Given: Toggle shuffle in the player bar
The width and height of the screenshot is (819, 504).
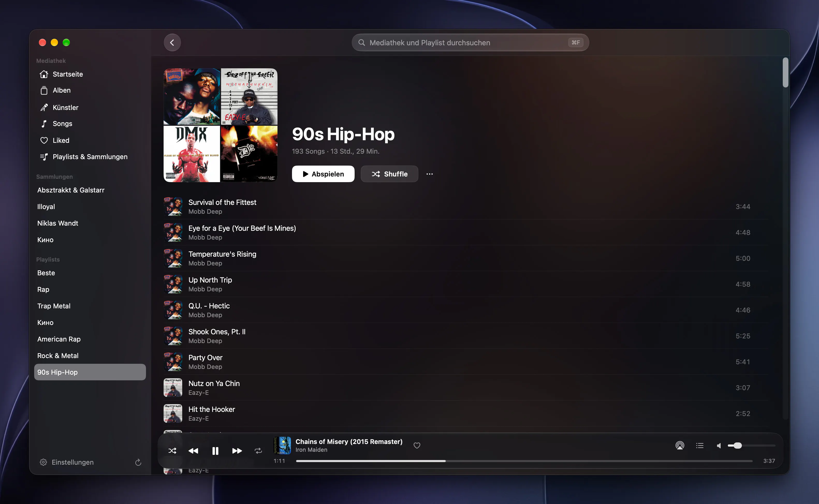Looking at the screenshot, I should pos(172,451).
